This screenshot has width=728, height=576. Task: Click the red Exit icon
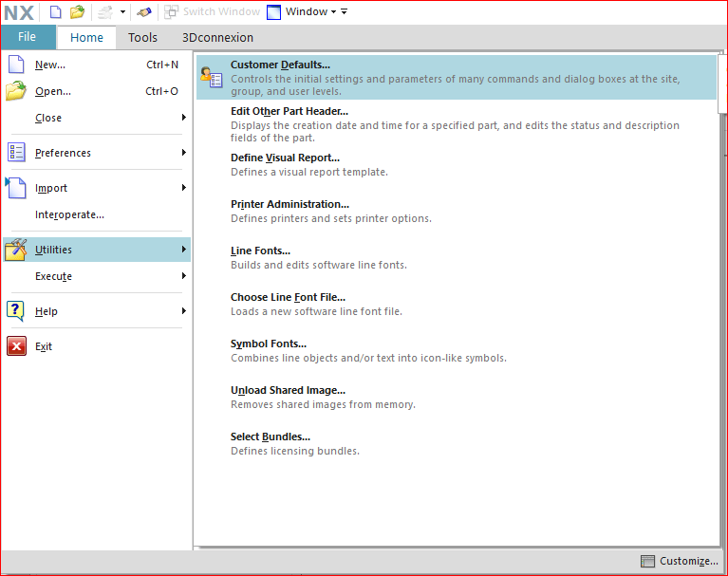tap(16, 346)
